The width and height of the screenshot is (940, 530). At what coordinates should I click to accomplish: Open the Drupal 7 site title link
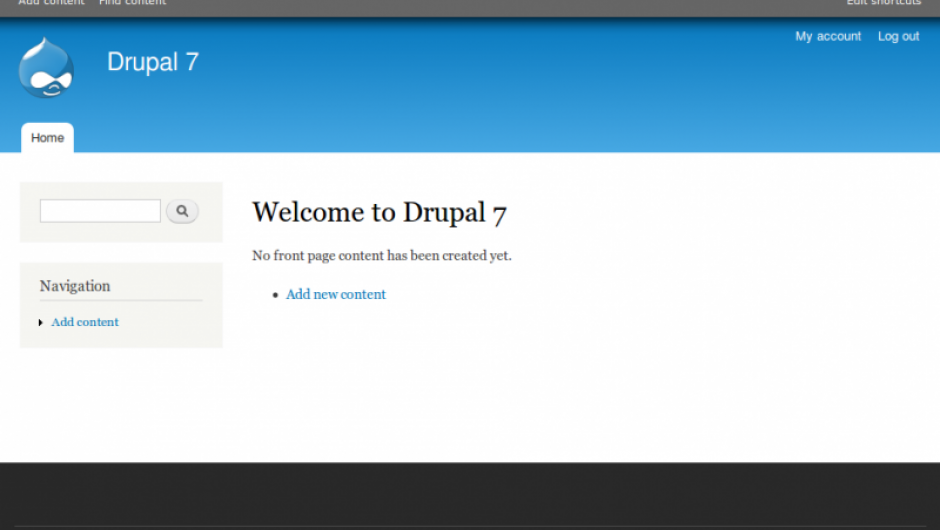point(152,62)
